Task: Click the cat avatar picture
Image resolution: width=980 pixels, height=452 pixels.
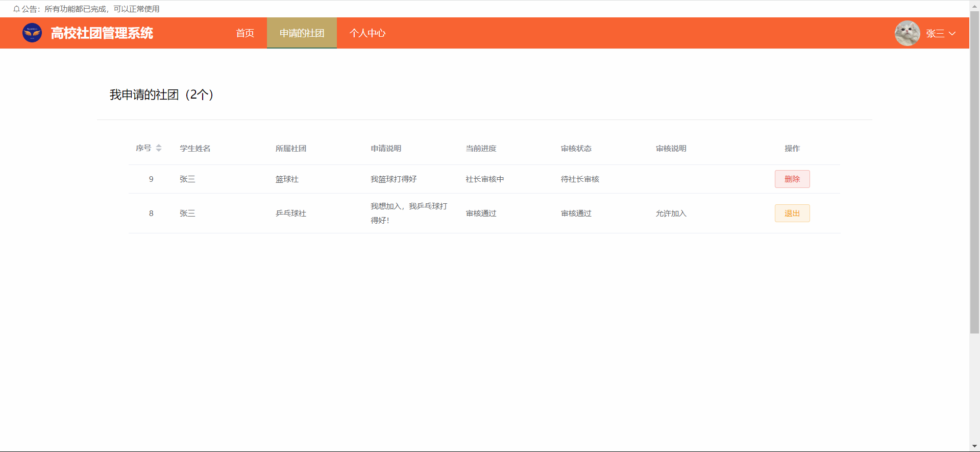Action: tap(907, 33)
